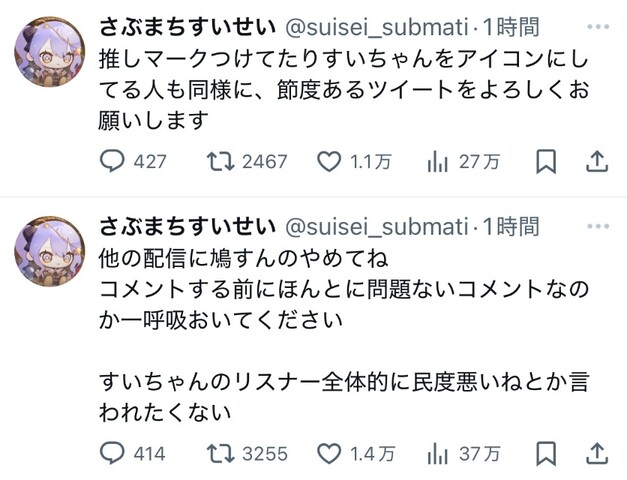Open replies on the tweet with 414 comments
Image resolution: width=627 pixels, height=480 pixels.
132,454
